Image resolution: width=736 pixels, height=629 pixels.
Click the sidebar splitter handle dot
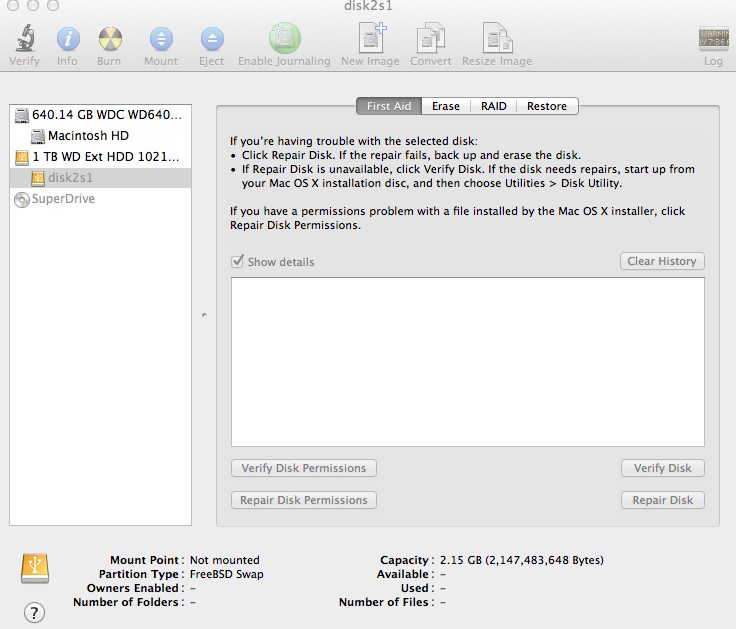(x=204, y=315)
